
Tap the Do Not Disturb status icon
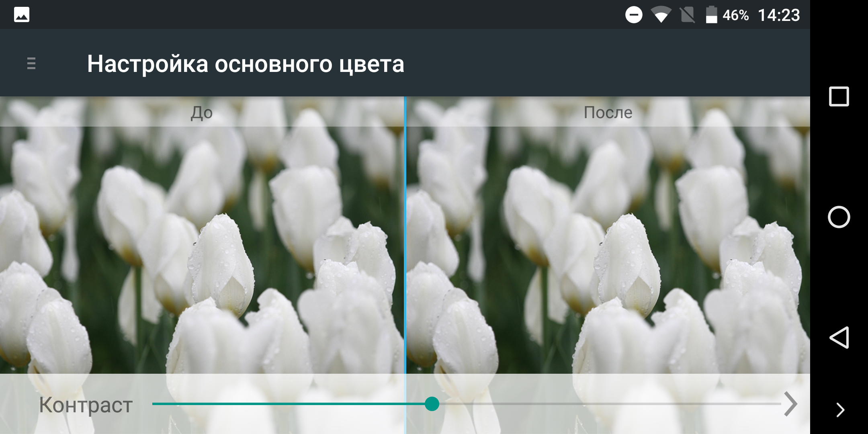click(x=634, y=15)
